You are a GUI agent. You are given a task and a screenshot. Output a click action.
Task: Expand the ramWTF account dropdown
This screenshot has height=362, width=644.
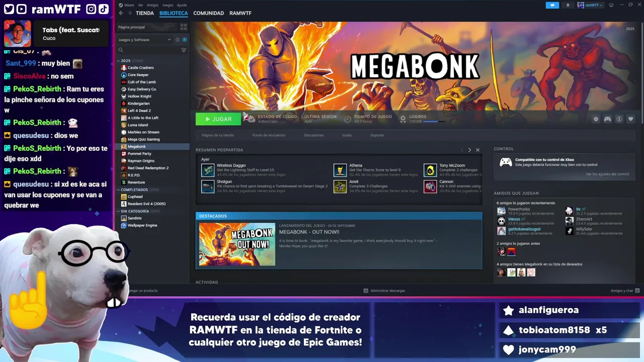click(590, 5)
